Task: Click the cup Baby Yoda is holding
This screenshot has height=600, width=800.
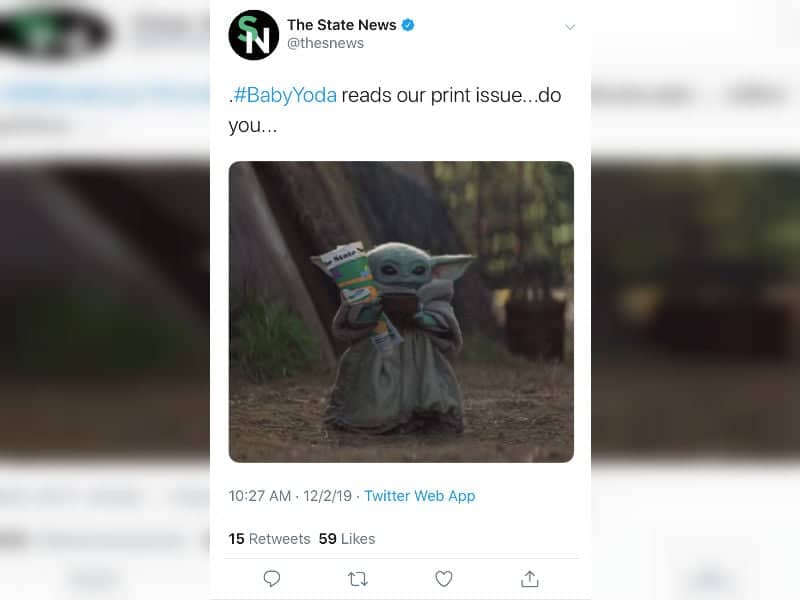Action: [x=401, y=305]
